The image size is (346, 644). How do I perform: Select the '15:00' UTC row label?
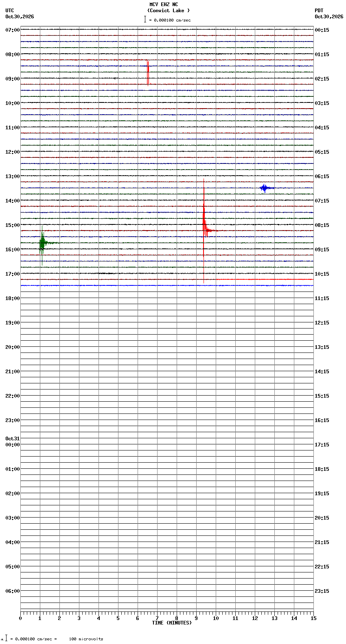coord(13,225)
